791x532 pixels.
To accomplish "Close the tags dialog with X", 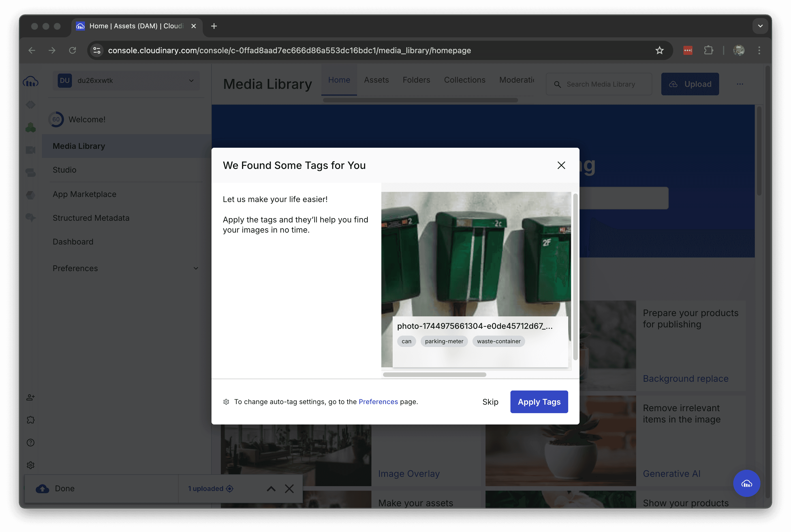I will [561, 165].
